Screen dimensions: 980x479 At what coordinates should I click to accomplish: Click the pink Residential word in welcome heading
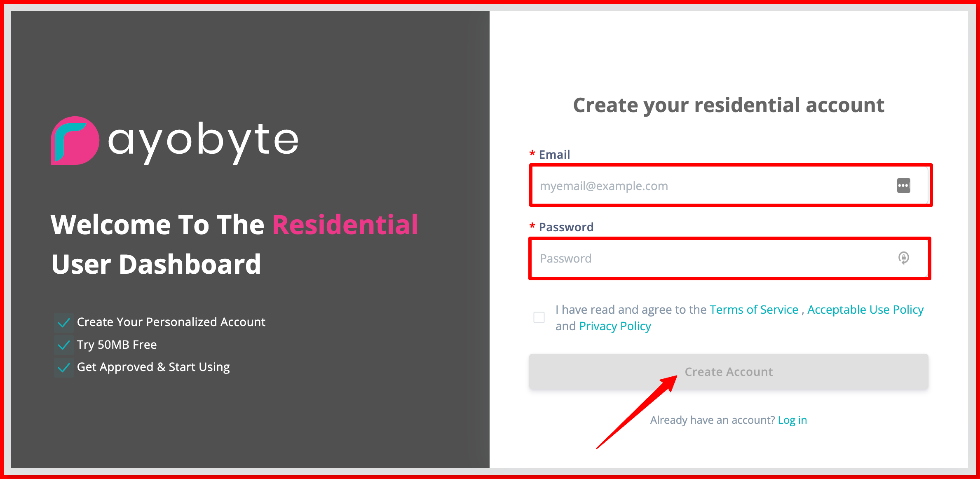coord(345,225)
